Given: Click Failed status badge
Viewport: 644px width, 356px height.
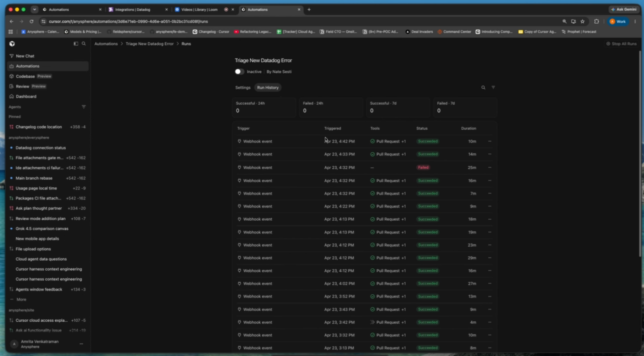Looking at the screenshot, I should 423,167.
